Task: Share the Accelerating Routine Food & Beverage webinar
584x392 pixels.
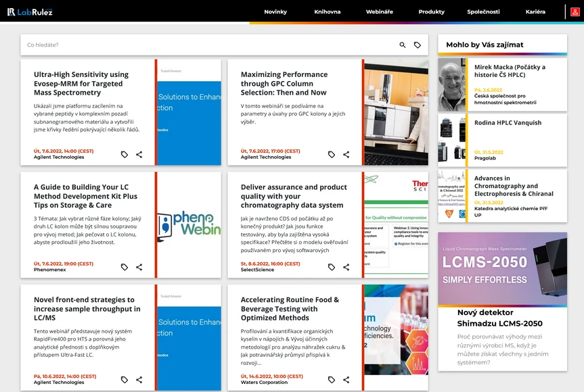Action: [346, 380]
